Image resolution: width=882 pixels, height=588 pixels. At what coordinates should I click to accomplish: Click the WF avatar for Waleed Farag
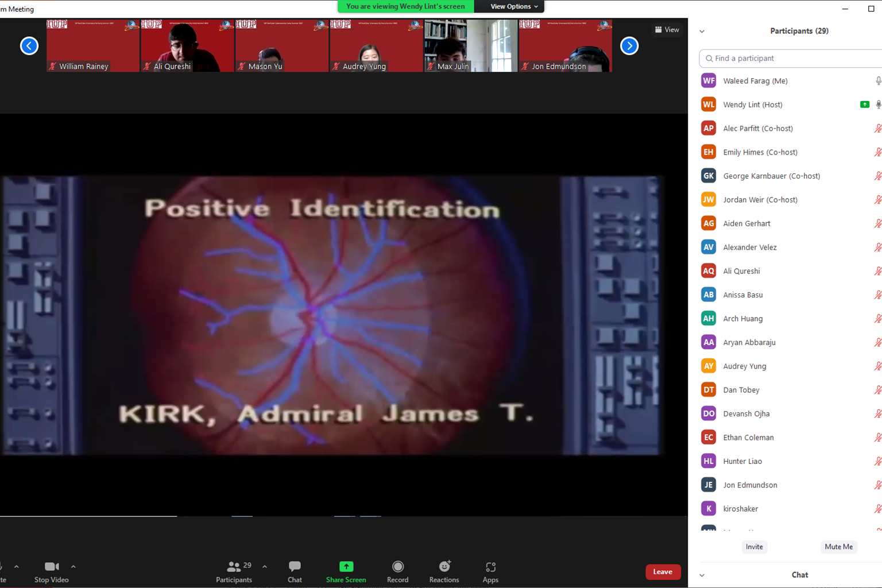(x=709, y=81)
